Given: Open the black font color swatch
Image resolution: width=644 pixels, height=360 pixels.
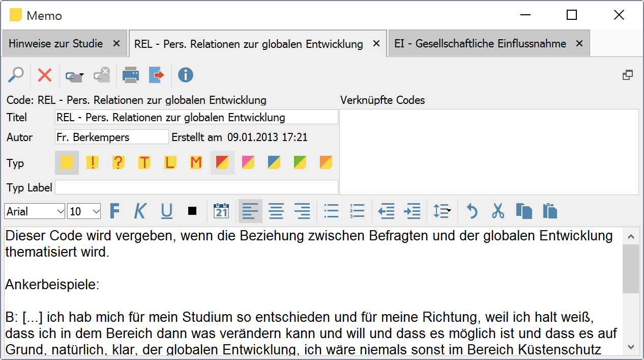Looking at the screenshot, I should tap(192, 211).
